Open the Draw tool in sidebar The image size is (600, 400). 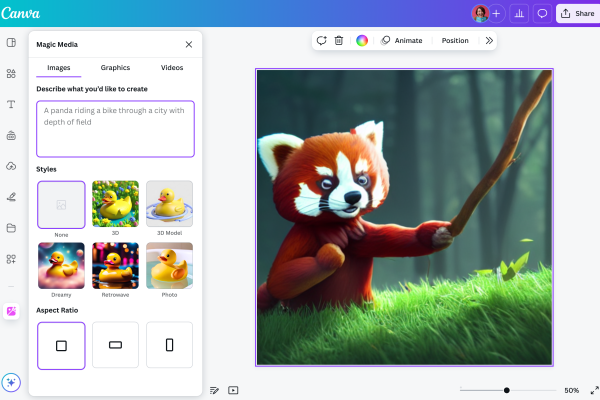click(x=11, y=196)
